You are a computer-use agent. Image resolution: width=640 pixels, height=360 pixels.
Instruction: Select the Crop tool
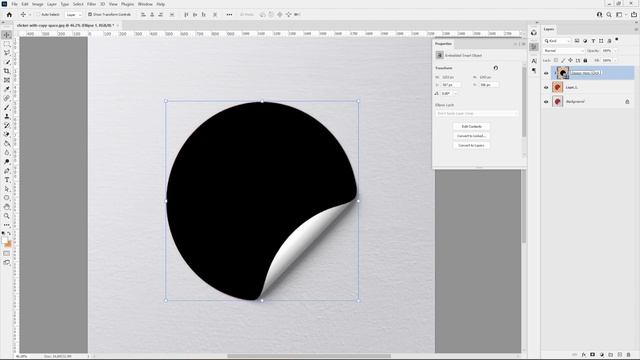pos(7,71)
